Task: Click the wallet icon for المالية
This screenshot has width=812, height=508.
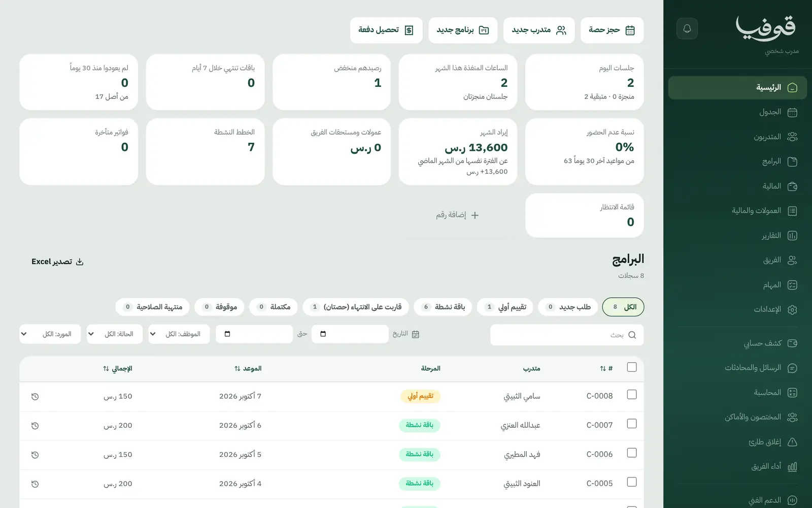Action: point(792,186)
